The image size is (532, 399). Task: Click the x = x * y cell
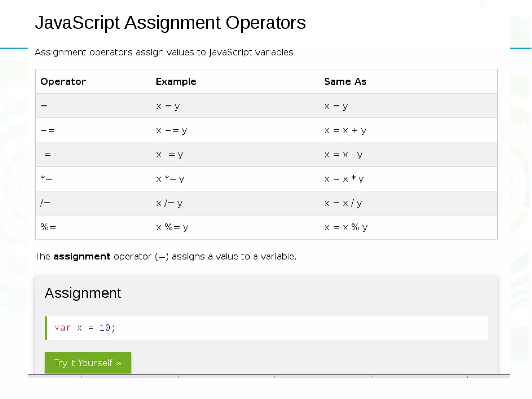(x=344, y=179)
